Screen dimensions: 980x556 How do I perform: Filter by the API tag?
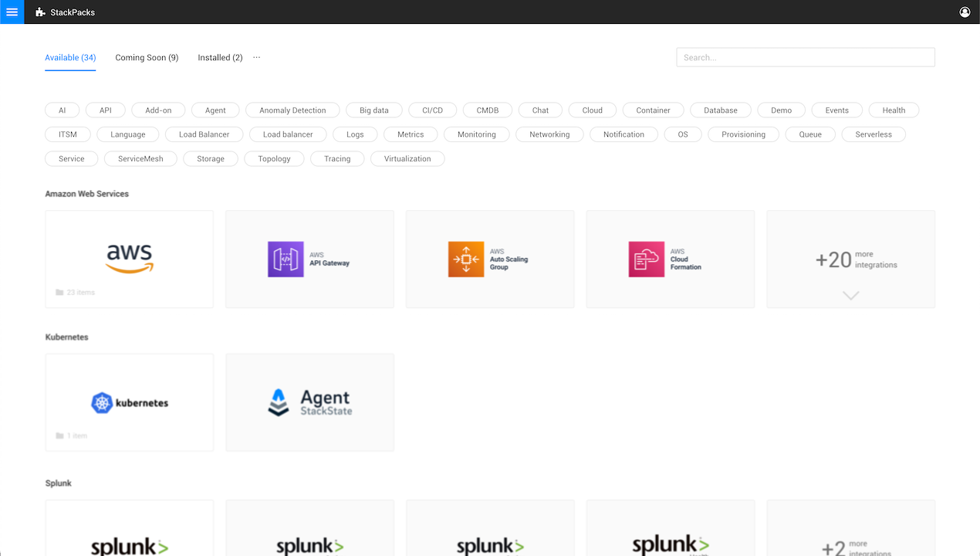click(106, 110)
